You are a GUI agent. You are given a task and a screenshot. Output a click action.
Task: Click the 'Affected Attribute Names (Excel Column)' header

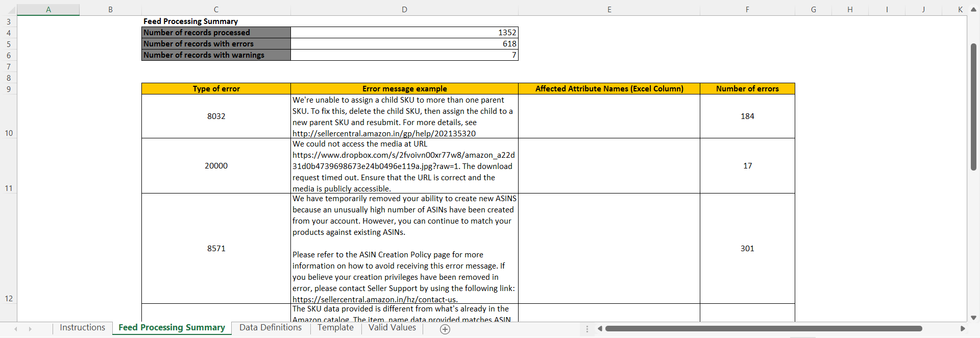tap(609, 89)
